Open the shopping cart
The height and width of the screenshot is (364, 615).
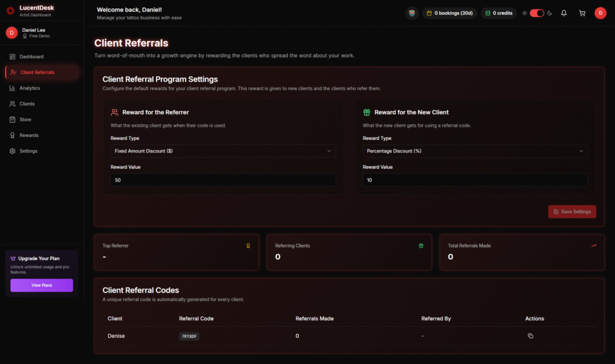tap(582, 13)
